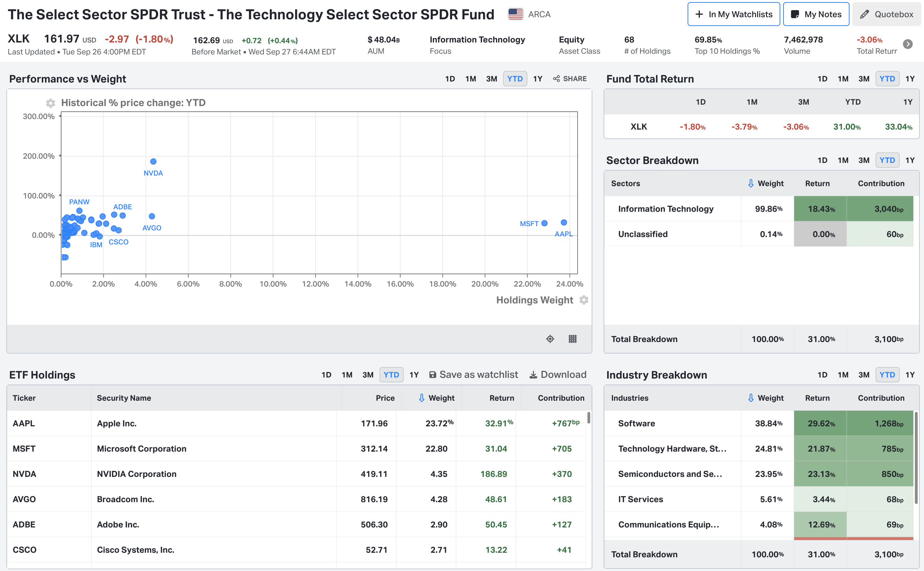Select 1D in Fund Total Return
This screenshot has width=924, height=571.
[x=822, y=79]
